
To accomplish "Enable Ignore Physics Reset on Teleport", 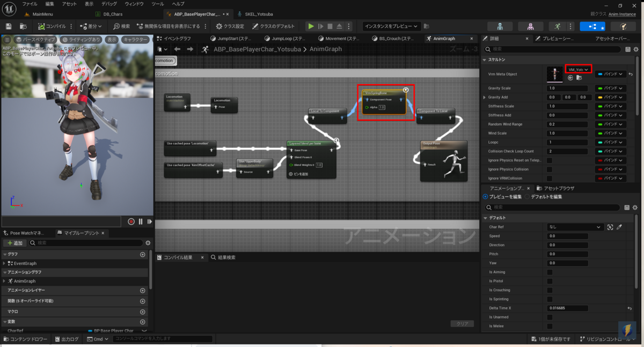I will [x=550, y=160].
